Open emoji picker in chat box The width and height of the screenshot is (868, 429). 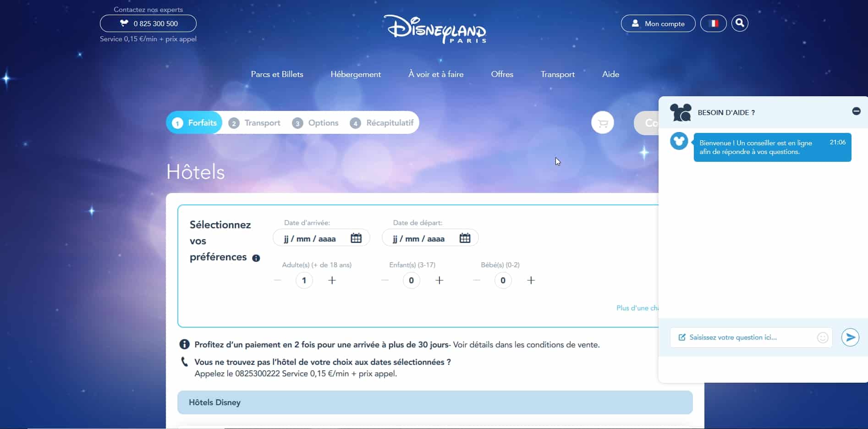pyautogui.click(x=823, y=337)
